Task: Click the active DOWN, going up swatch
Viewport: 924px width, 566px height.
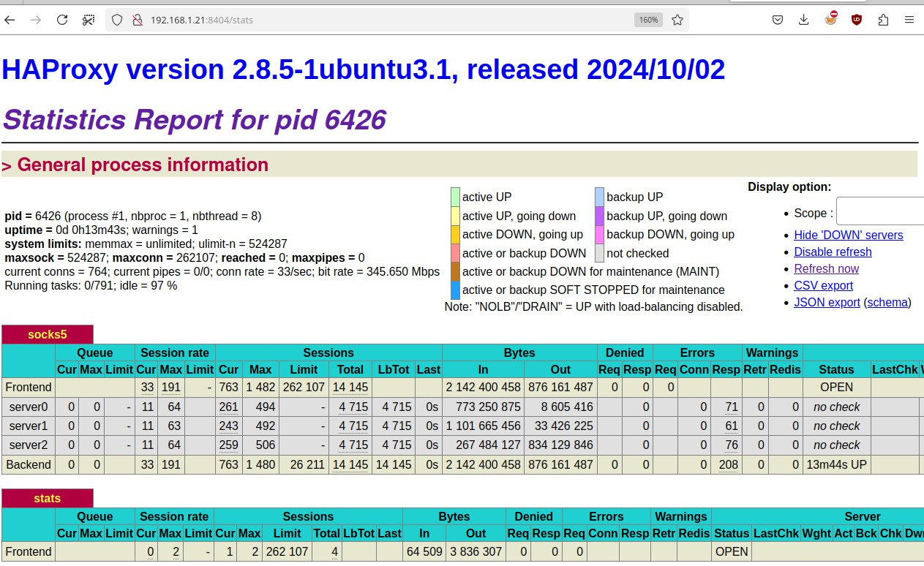Action: click(455, 235)
